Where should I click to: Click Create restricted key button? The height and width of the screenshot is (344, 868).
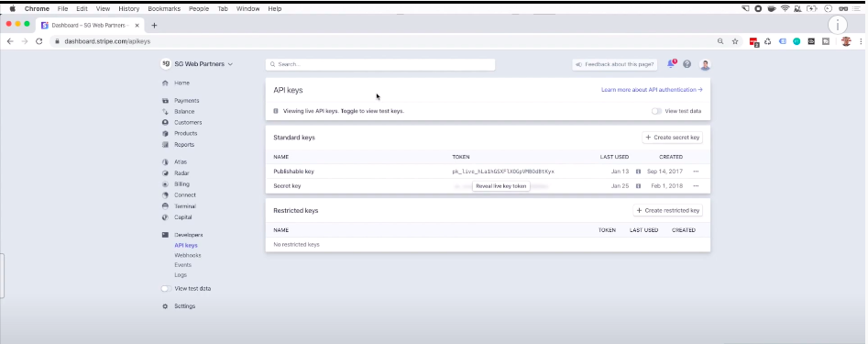point(667,210)
